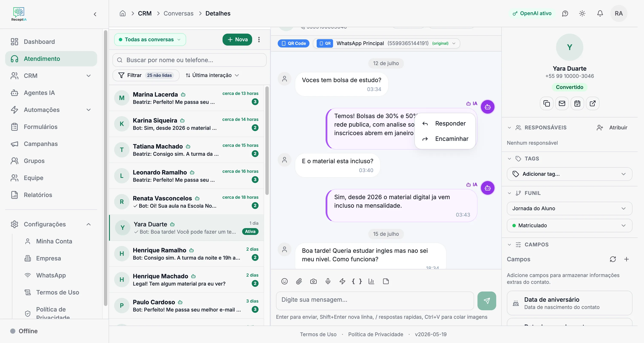Open Termos de Uso footer link

(318, 334)
